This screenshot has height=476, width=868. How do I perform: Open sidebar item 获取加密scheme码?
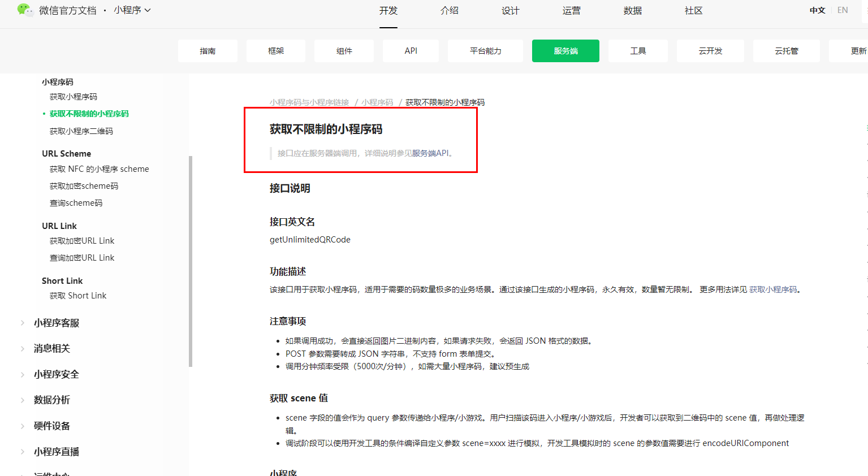pyautogui.click(x=84, y=186)
